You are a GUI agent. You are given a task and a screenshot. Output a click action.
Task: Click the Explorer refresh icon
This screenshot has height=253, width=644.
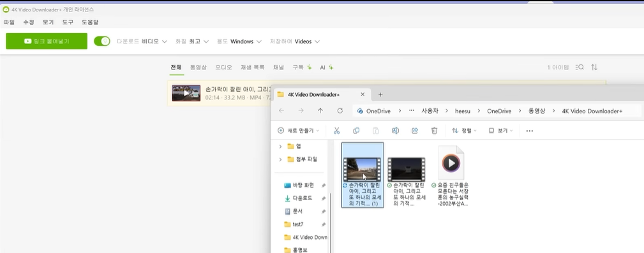pos(340,111)
